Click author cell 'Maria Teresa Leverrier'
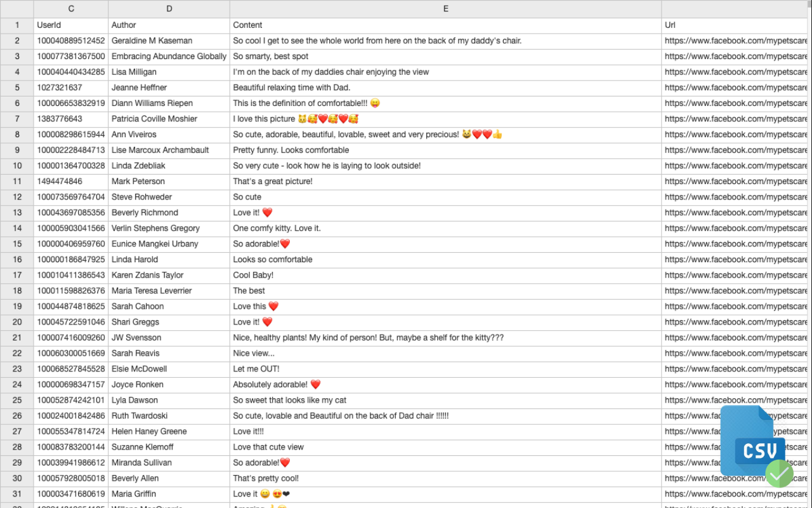The height and width of the screenshot is (508, 812). point(169,291)
